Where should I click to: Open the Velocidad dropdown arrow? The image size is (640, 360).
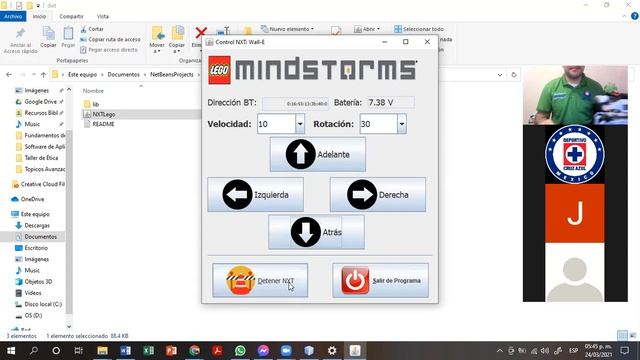click(300, 124)
